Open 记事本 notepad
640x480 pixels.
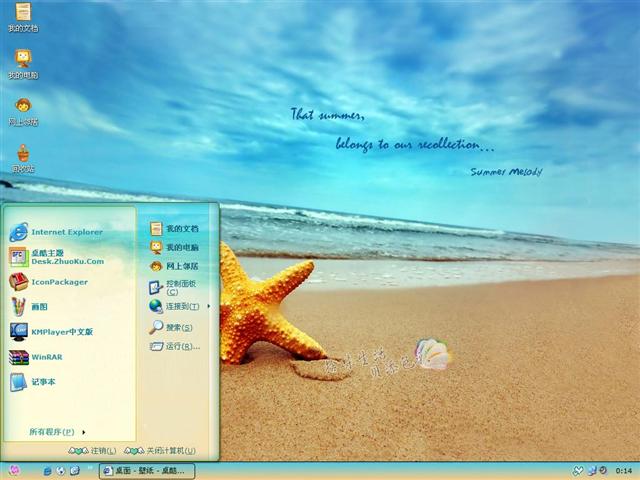coord(32,382)
